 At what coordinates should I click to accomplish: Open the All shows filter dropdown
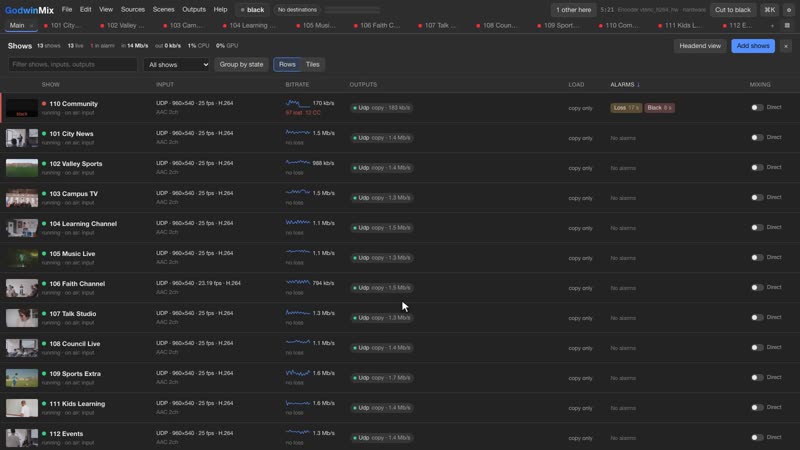tap(177, 65)
